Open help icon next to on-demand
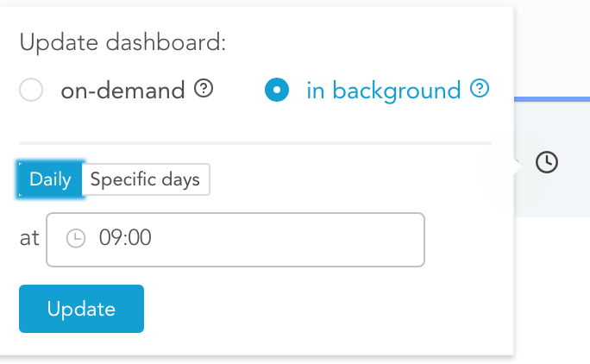 pos(204,89)
